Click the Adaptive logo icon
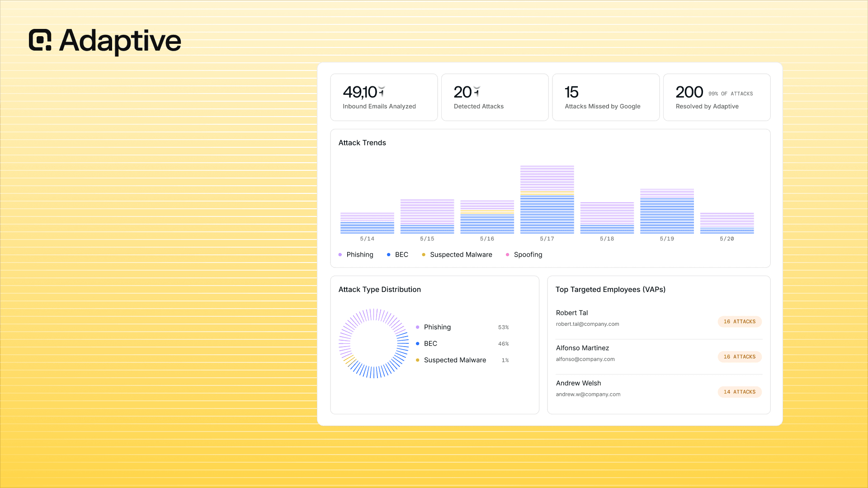The image size is (868, 488). point(40,40)
